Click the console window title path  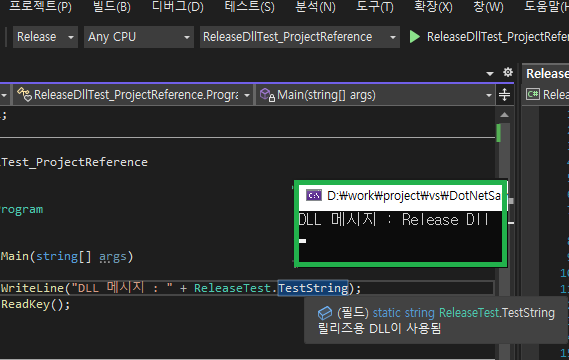(x=414, y=196)
